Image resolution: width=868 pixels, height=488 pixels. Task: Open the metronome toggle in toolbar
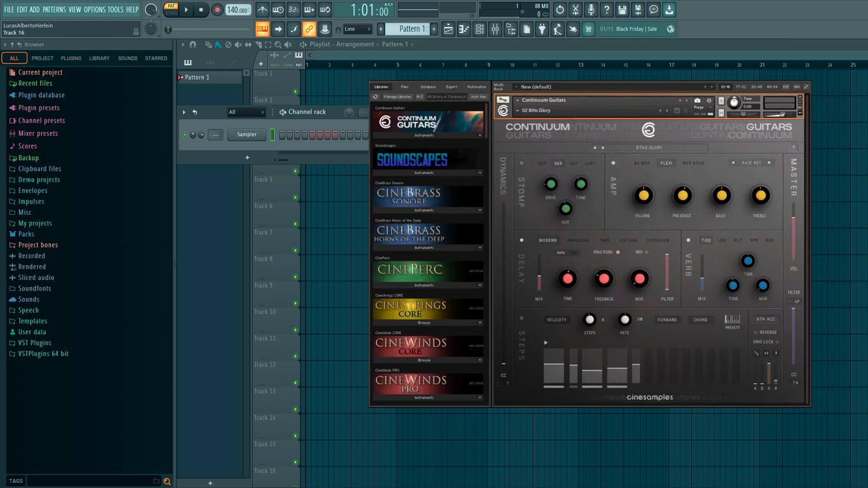[262, 10]
